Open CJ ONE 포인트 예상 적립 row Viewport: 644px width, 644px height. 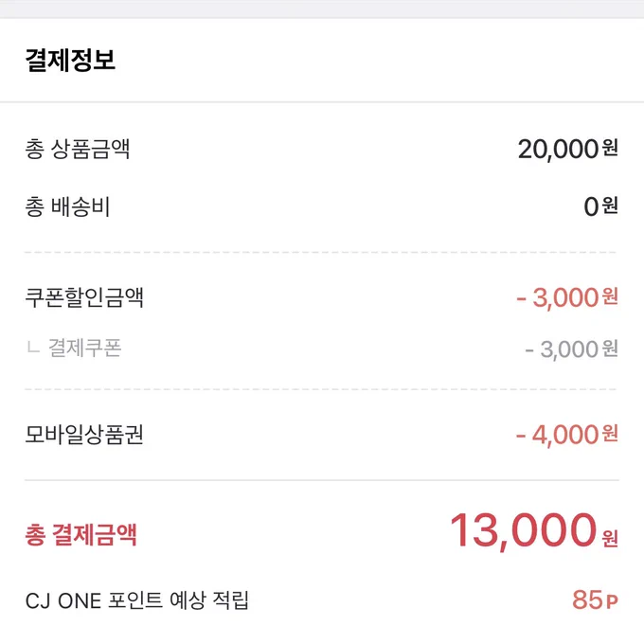[322, 600]
